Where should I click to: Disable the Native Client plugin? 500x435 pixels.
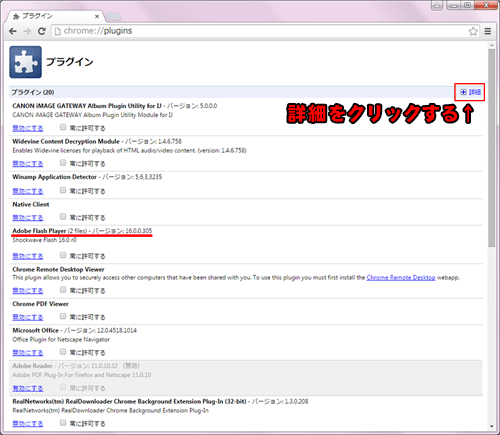coord(28,218)
